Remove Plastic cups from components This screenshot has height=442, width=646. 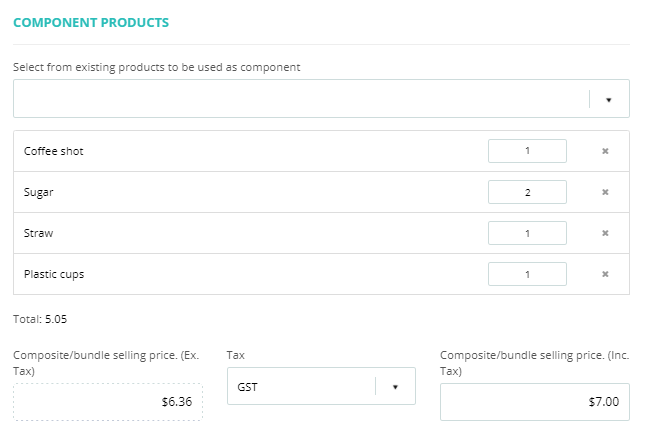tap(605, 274)
